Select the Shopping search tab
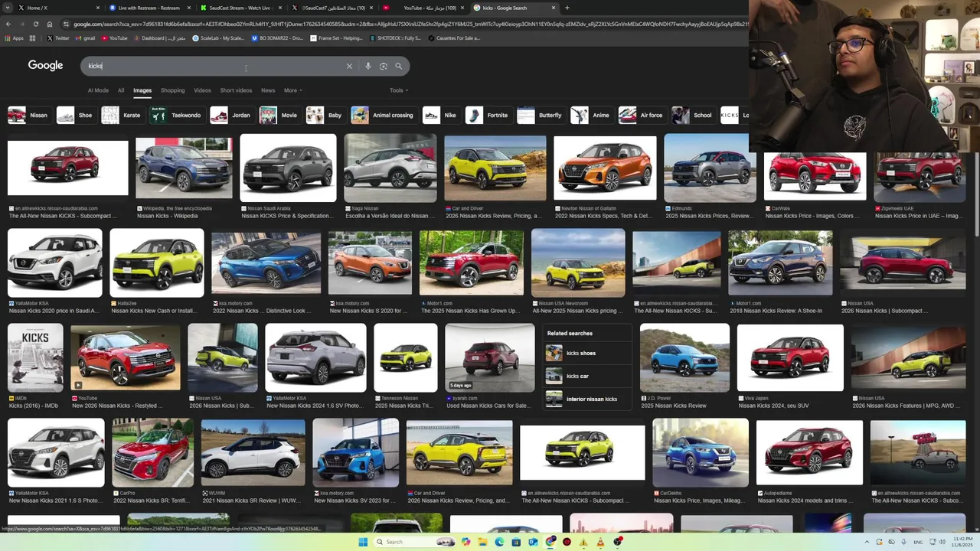Viewport: 980px width, 551px height. (172, 90)
